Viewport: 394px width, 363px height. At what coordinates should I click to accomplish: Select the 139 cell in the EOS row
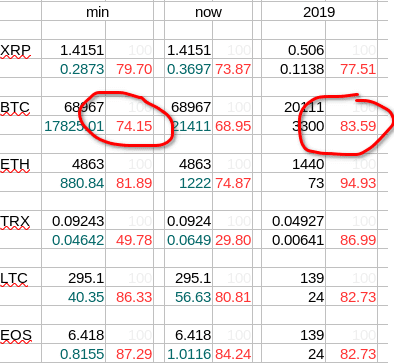click(293, 335)
